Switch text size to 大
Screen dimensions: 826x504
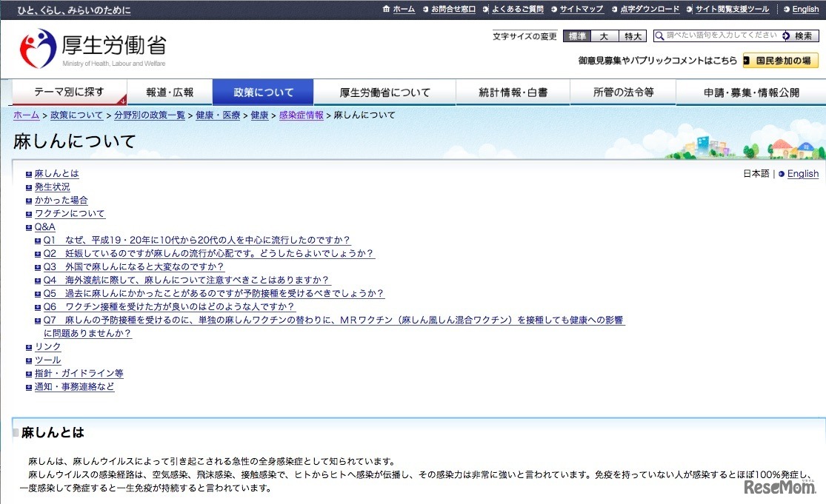[604, 36]
